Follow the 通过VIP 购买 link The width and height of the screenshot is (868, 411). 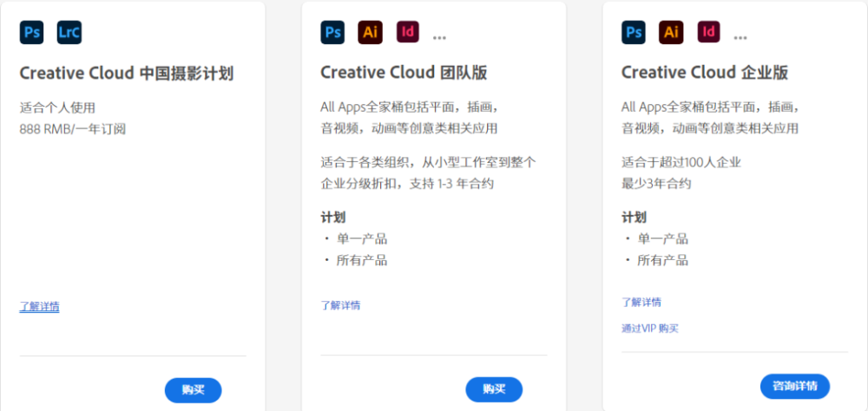[x=650, y=329]
